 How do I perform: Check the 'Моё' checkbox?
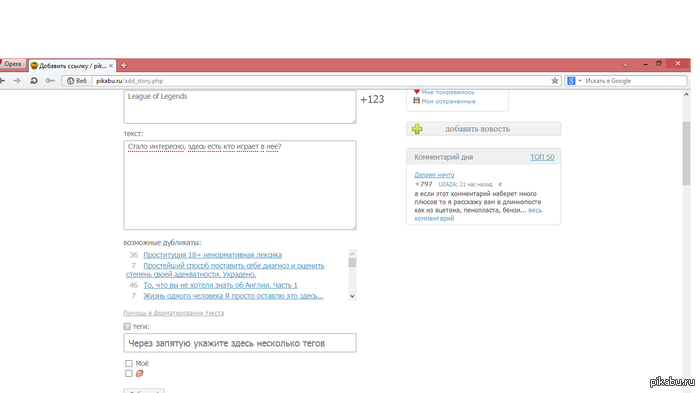pyautogui.click(x=129, y=364)
